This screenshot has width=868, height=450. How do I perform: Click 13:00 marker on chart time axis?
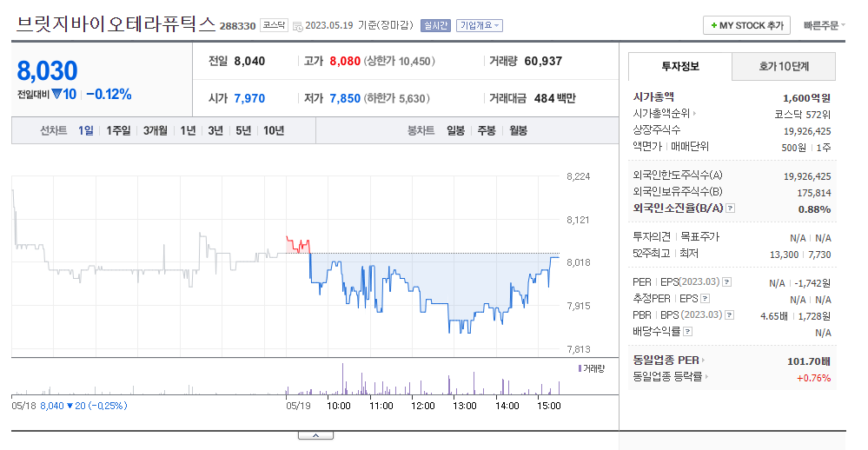pyautogui.click(x=465, y=406)
